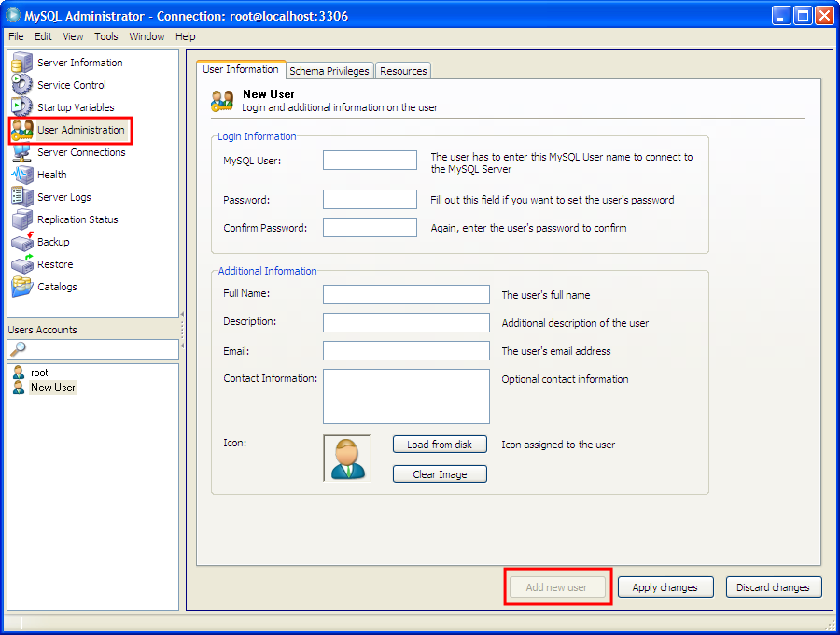Click the User Administration people icon
The width and height of the screenshot is (840, 635).
click(22, 130)
